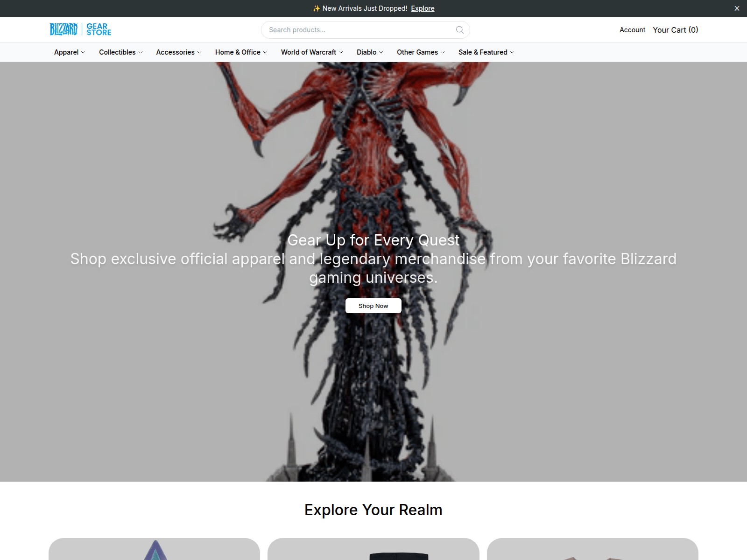Dismiss the New Arrivals announcement banner
The width and height of the screenshot is (747, 560).
tap(737, 8)
